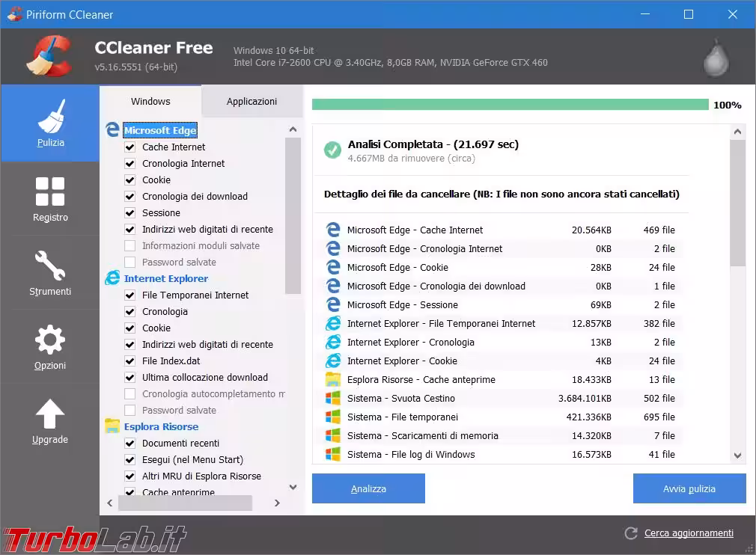Switch to the Windows tab
The image size is (756, 555).
150,102
